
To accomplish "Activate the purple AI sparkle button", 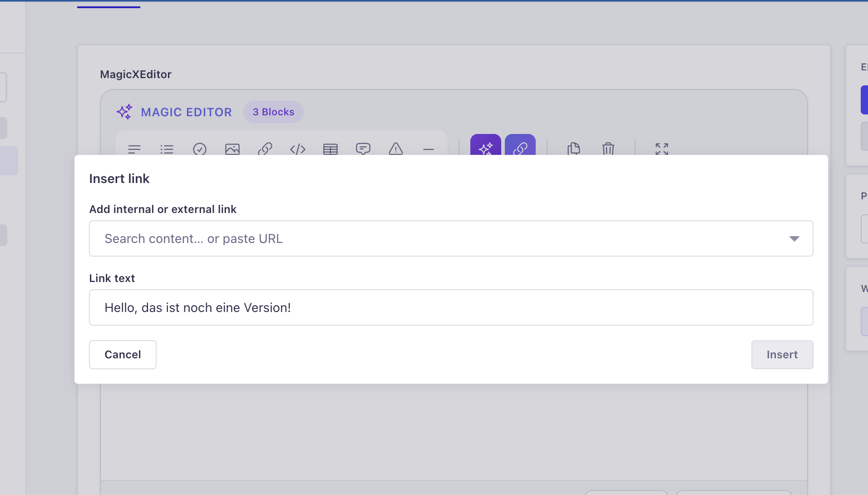I will (x=486, y=145).
